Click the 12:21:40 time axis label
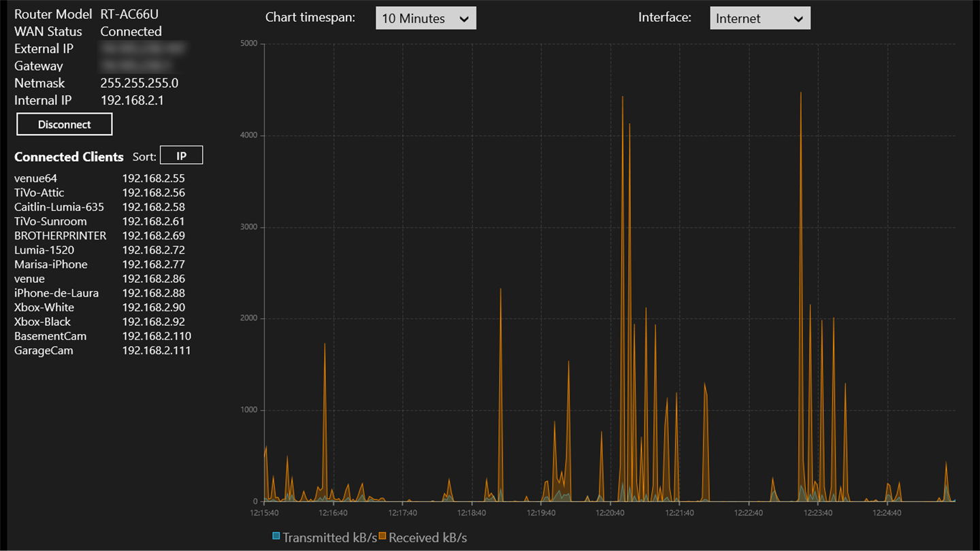Image resolution: width=980 pixels, height=551 pixels. 679,513
